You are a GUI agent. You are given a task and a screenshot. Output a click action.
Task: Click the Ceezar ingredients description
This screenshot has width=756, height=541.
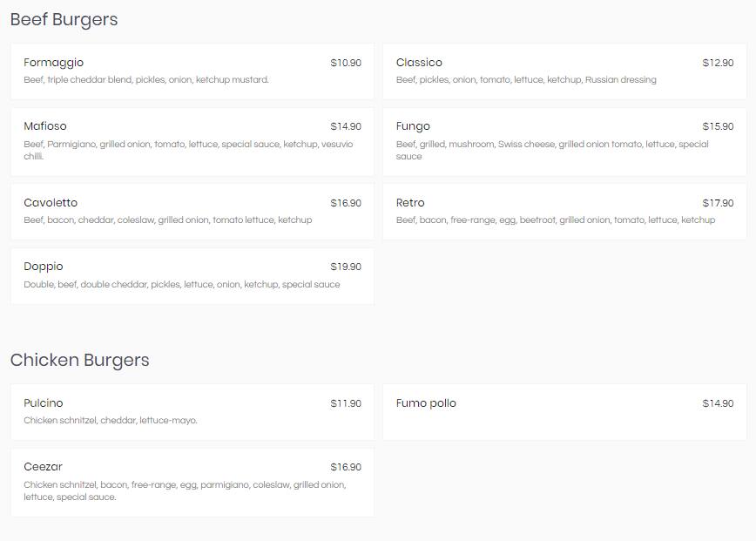point(185,490)
